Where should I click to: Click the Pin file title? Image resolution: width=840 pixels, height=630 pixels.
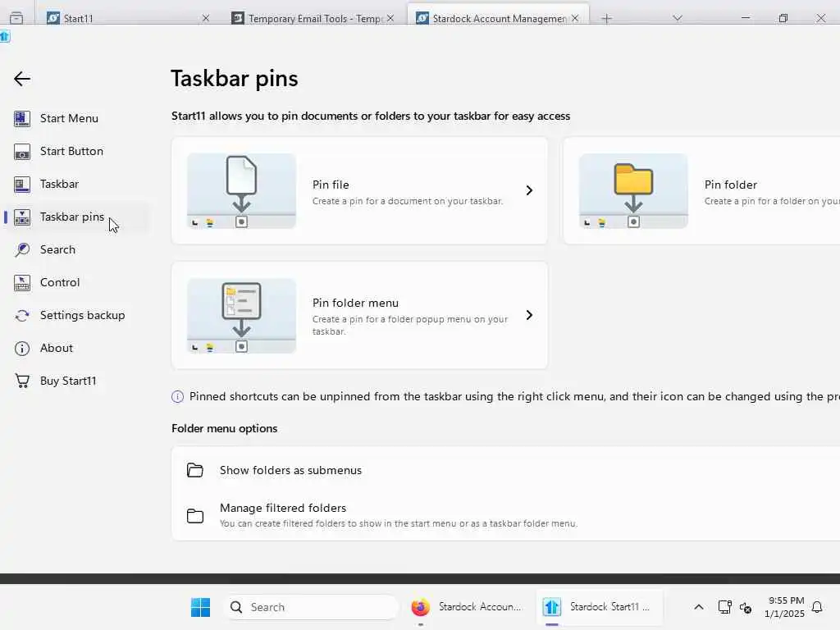click(331, 185)
